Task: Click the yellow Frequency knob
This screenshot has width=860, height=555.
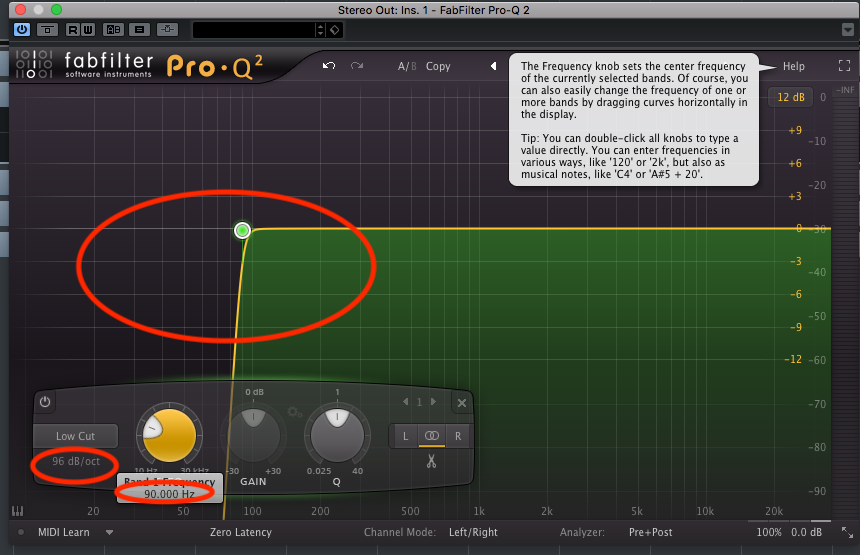Action: (x=169, y=435)
